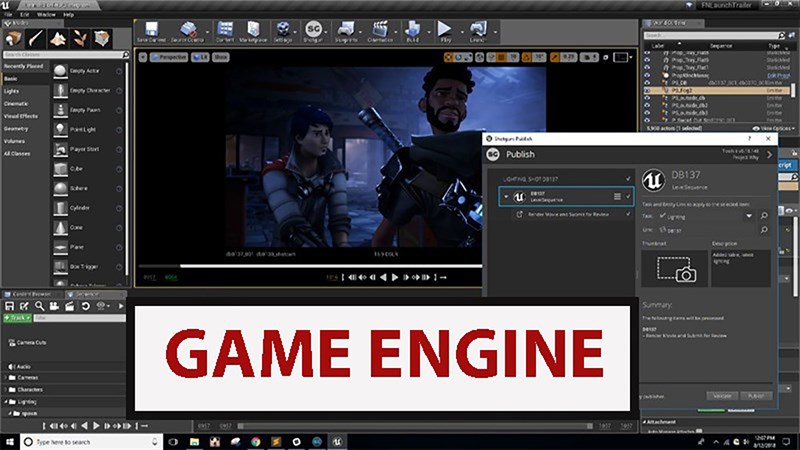
Task: Click the Sequencer bottom timeline range bar
Action: coord(415,426)
